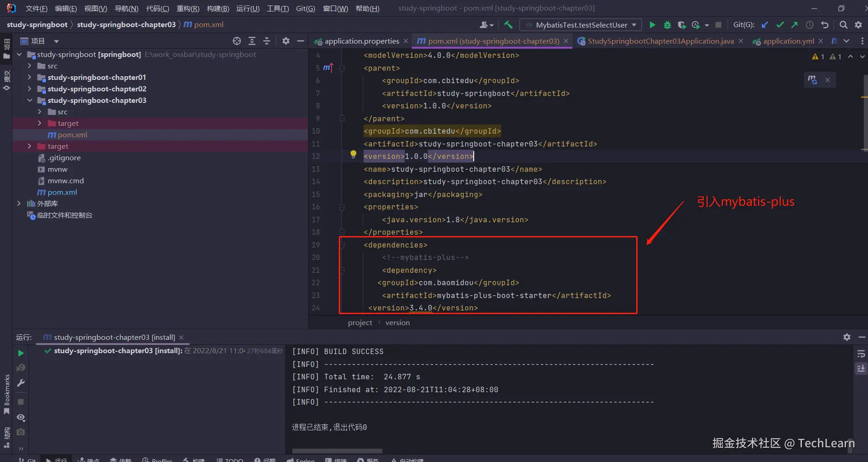Click the green Run button in main toolbar
Viewport: 868px width, 462px height.
pyautogui.click(x=652, y=25)
